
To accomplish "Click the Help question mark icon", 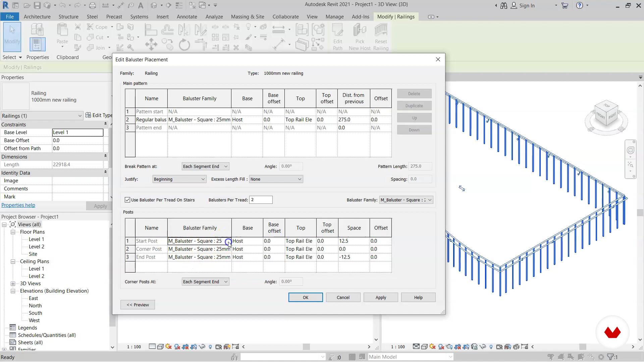I will click(579, 5).
